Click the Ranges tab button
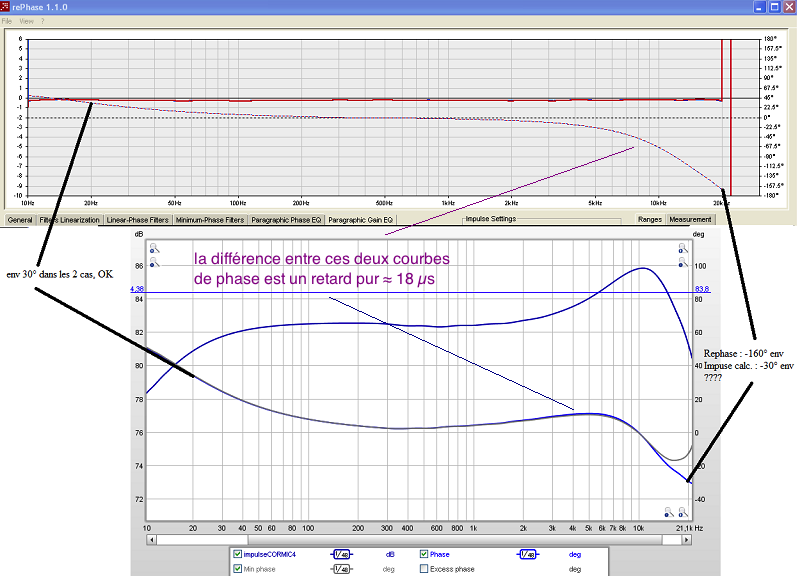The height and width of the screenshot is (576, 800). click(x=649, y=219)
